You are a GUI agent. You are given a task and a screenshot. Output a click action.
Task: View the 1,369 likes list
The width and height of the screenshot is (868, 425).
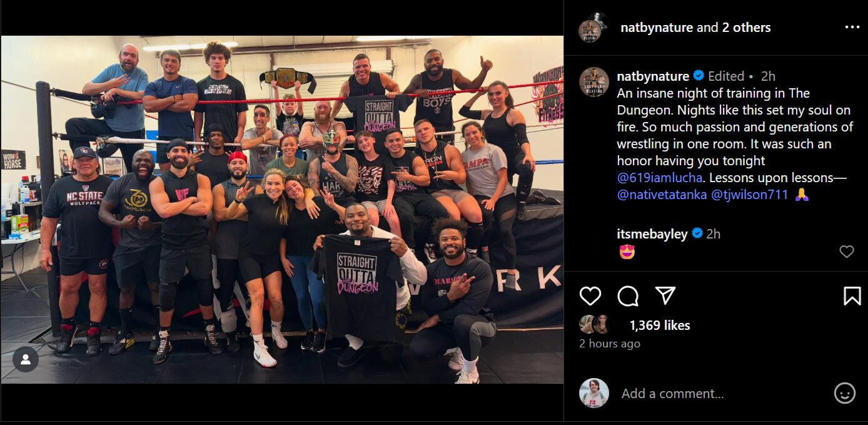(660, 325)
